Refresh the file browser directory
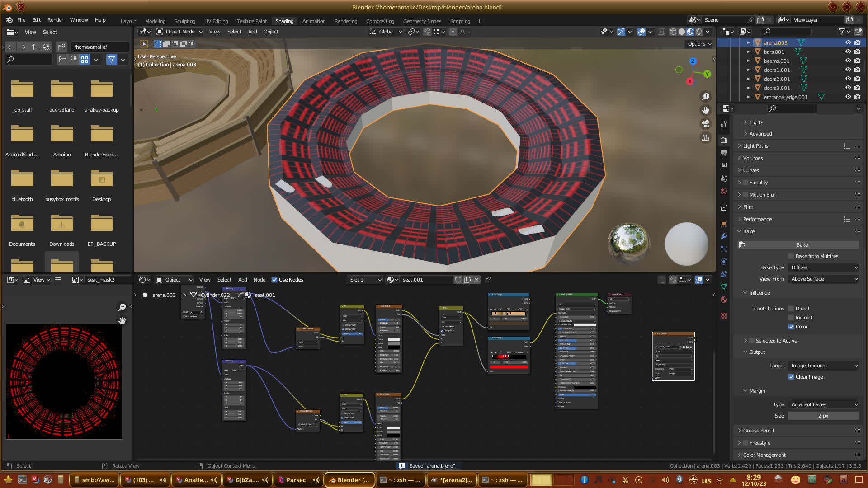This screenshot has width=868, height=488. [x=46, y=47]
